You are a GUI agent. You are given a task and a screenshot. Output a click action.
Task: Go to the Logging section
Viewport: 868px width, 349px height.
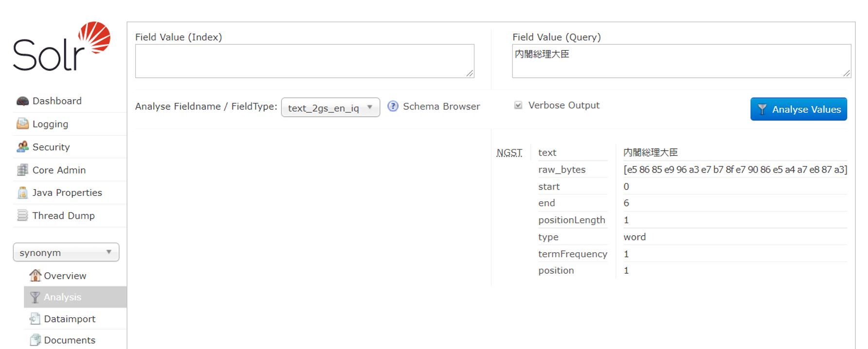click(x=50, y=124)
